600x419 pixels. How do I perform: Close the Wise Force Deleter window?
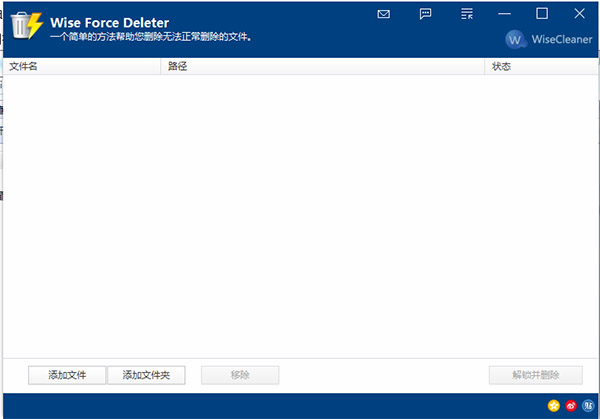579,14
